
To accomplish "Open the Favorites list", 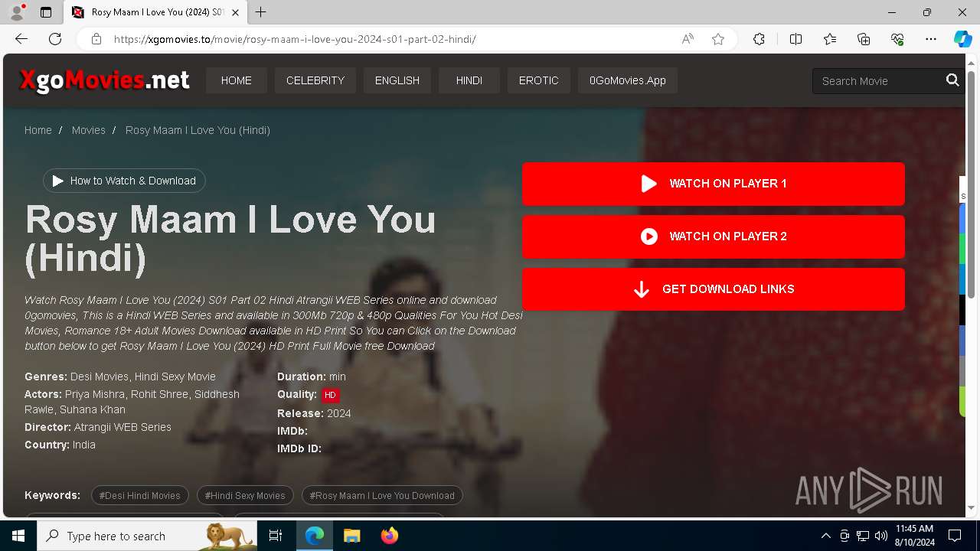I will tap(830, 39).
